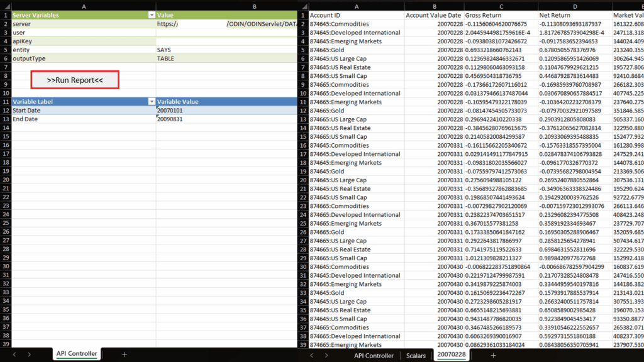644x362 pixels.
Task: Click the empty apiKey value cell
Action: [226, 41]
